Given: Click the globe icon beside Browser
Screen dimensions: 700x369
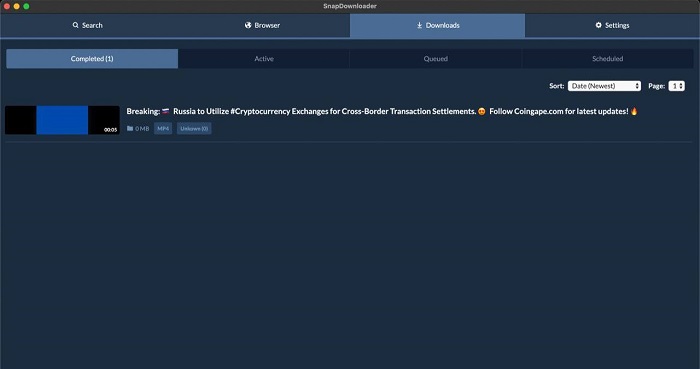Looking at the screenshot, I should pos(248,25).
